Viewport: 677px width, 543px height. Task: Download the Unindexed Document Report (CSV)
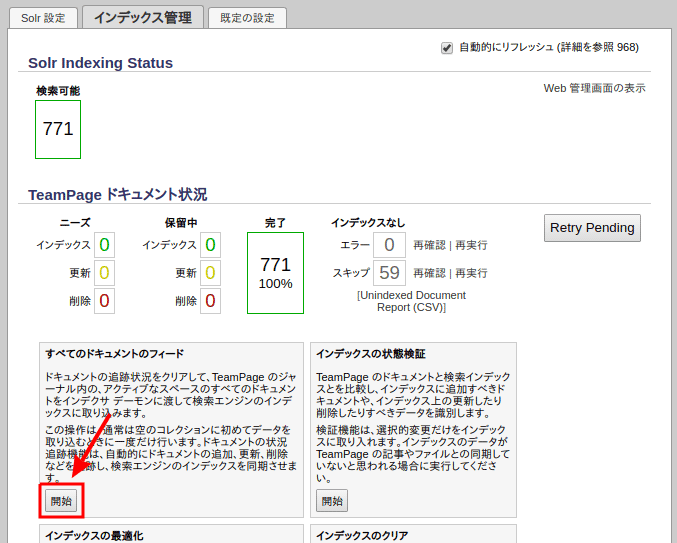(x=411, y=301)
